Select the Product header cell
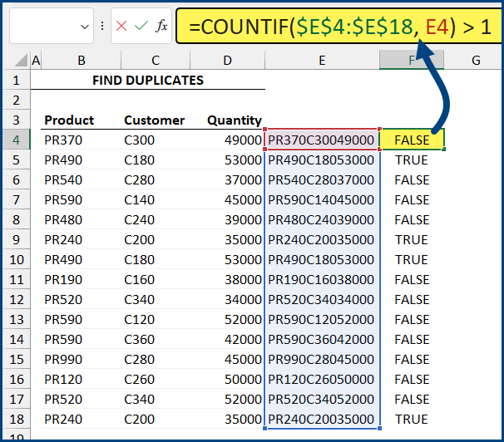The height and width of the screenshot is (442, 504). 70,120
